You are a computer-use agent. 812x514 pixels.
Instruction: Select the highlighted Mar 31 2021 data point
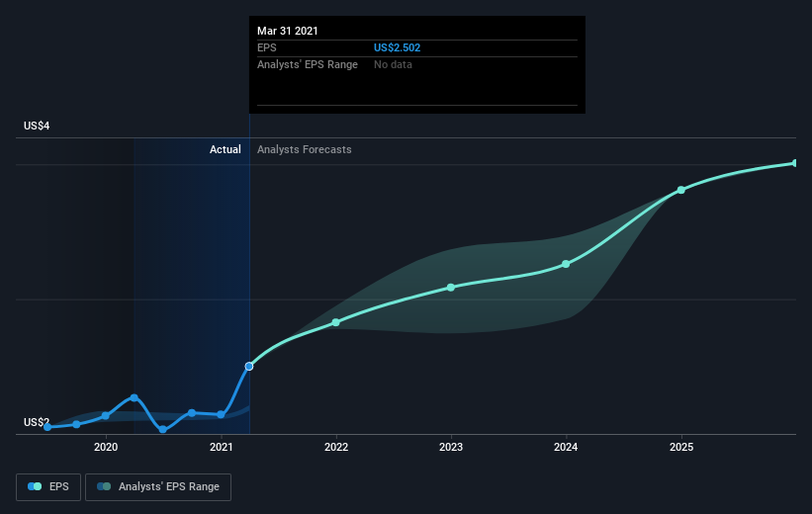click(249, 367)
